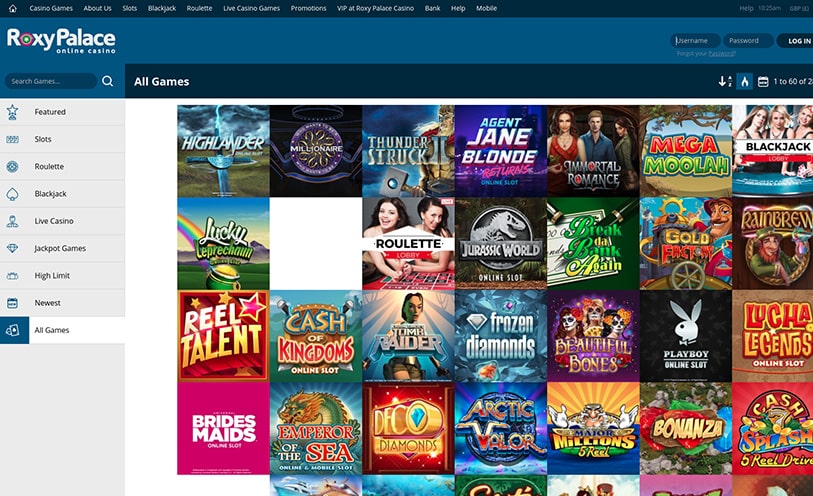Open the Emperor of the Sea tile
The height and width of the screenshot is (496, 813).
316,429
